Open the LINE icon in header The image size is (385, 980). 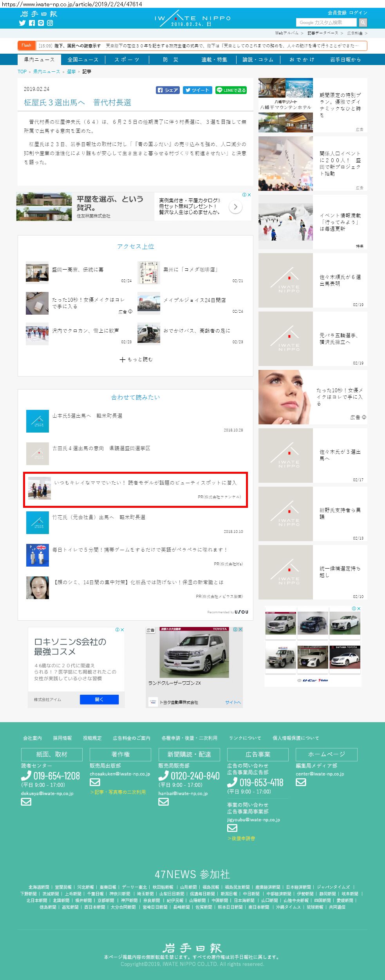point(41,23)
